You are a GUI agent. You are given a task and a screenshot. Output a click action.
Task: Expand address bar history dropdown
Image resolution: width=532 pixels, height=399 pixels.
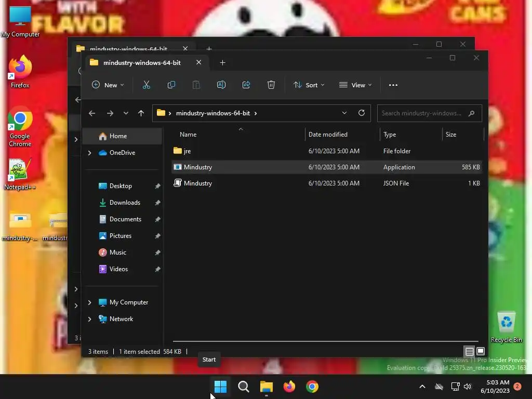point(344,113)
